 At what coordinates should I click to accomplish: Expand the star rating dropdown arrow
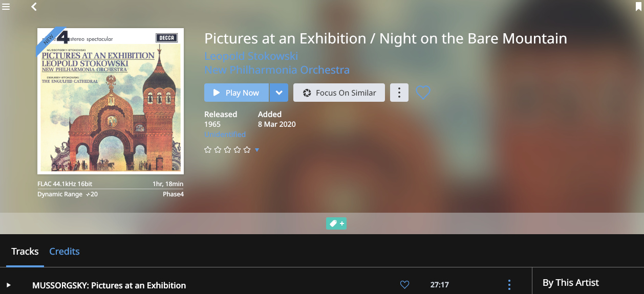click(x=257, y=150)
